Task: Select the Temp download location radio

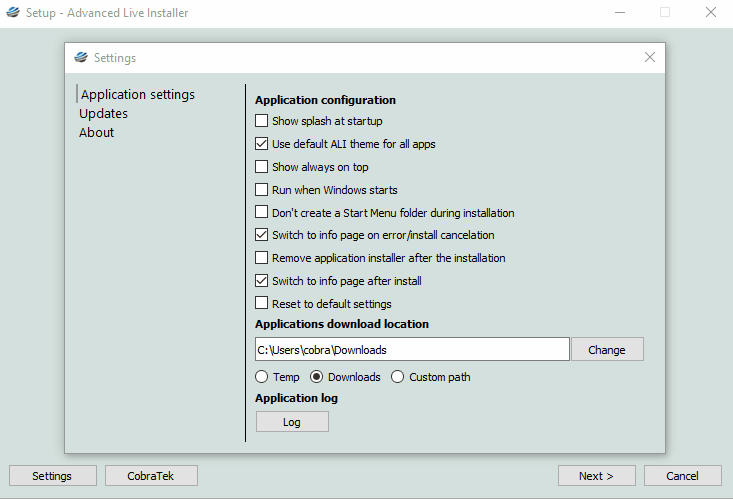Action: [x=261, y=377]
